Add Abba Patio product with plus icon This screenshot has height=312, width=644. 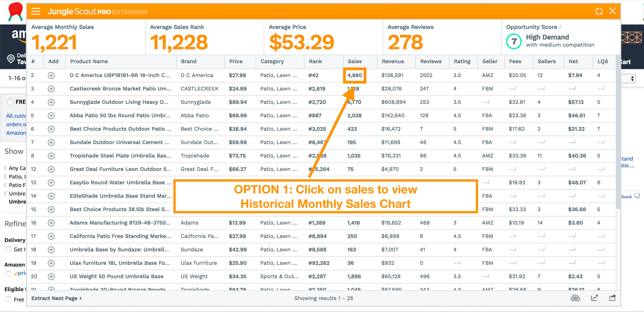(51, 116)
